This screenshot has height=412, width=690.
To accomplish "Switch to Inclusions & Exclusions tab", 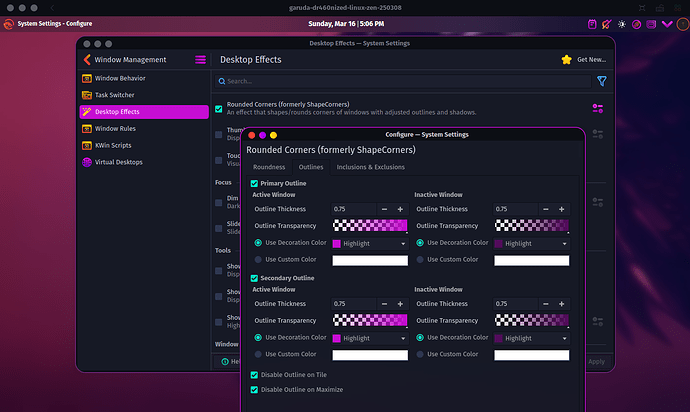I will point(371,167).
